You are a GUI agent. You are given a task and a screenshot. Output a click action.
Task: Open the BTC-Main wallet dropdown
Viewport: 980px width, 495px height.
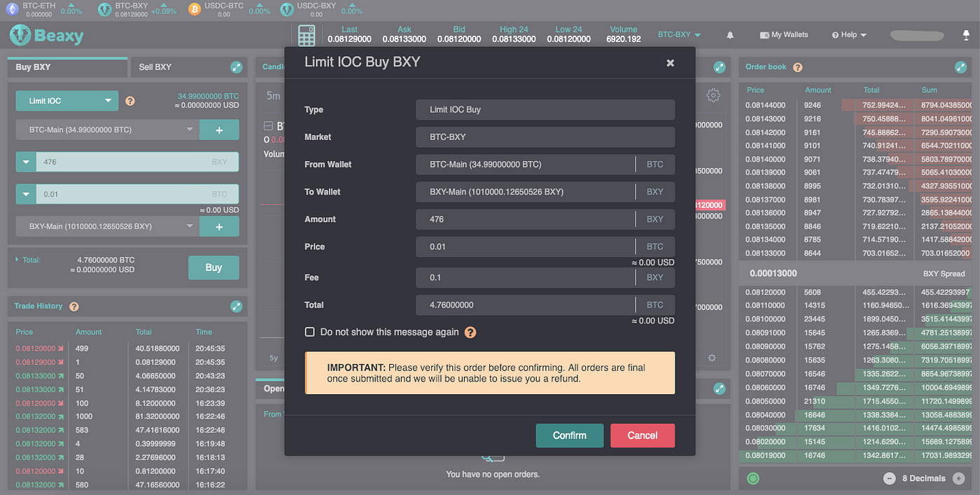[107, 130]
